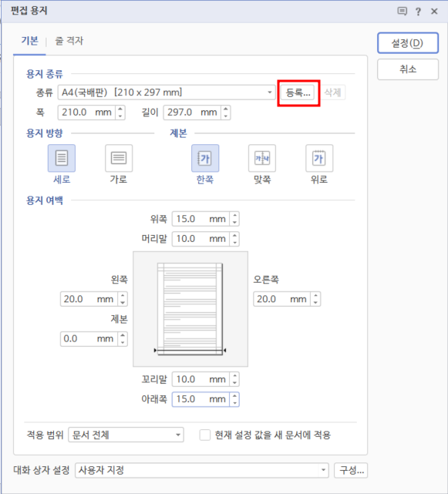448x494 pixels.
Task: Decrease the 위쪽 top margin
Action: (x=234, y=223)
